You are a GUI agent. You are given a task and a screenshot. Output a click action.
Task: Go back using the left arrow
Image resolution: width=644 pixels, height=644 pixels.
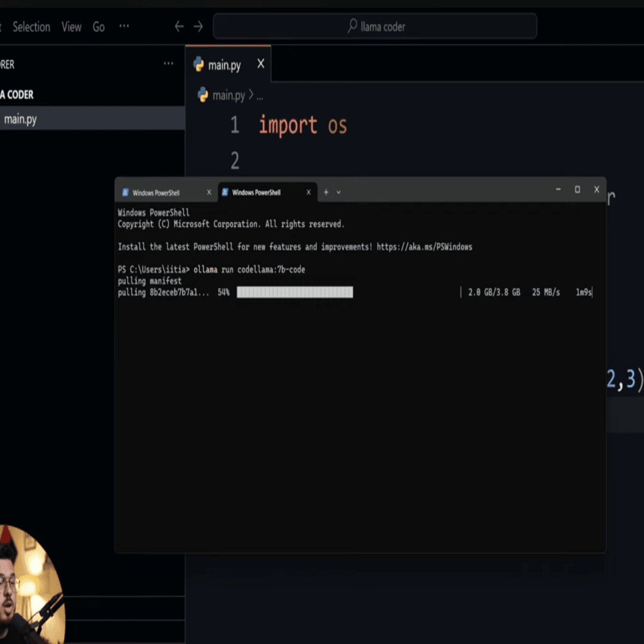[179, 27]
